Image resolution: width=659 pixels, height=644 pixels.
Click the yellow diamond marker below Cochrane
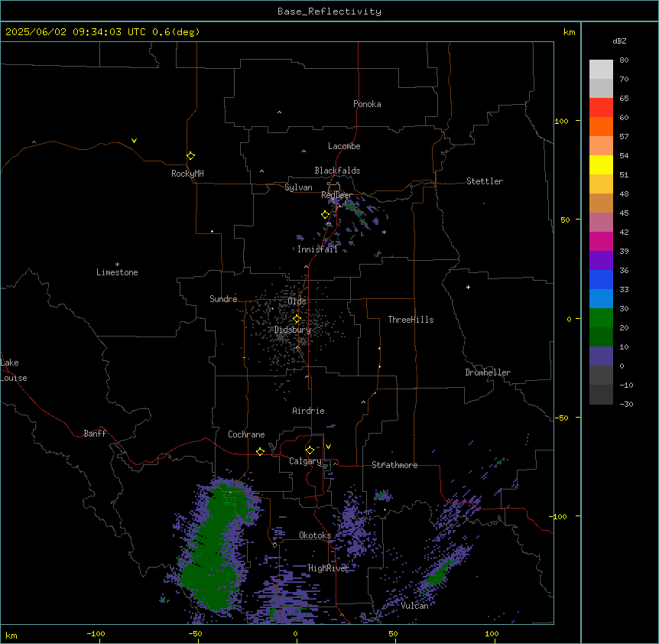tap(260, 451)
